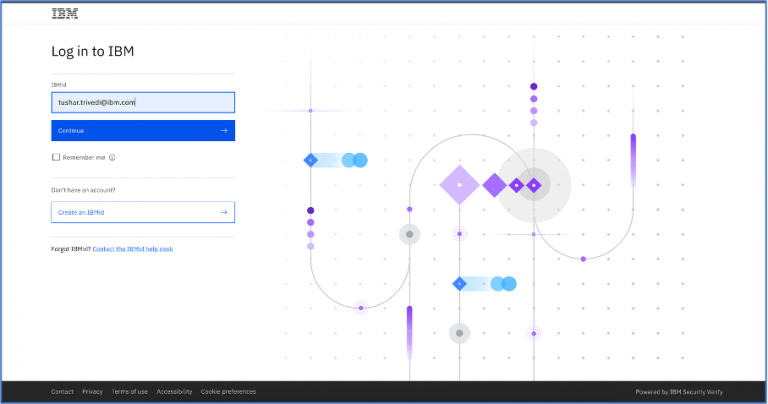Open the Privacy footer link

tap(92, 391)
